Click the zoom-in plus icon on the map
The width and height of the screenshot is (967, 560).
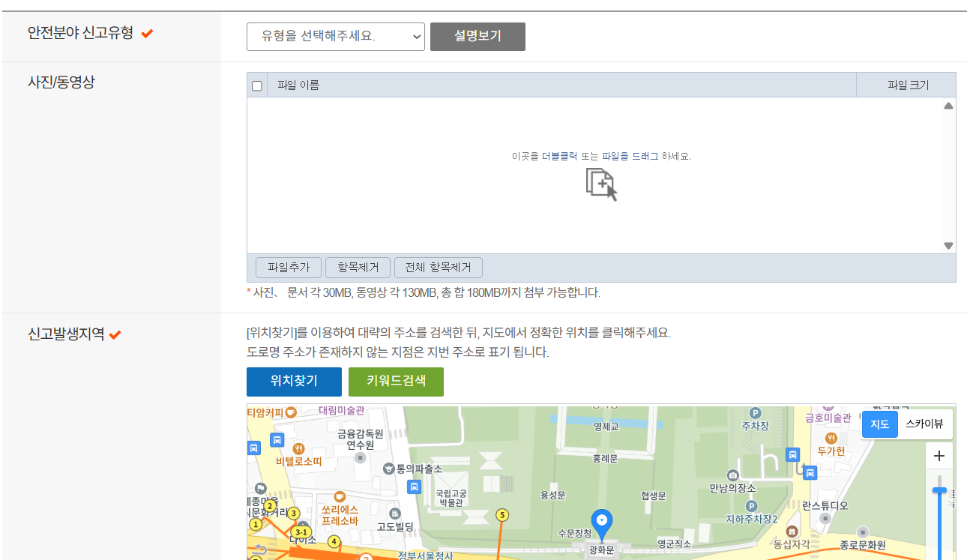[x=939, y=455]
